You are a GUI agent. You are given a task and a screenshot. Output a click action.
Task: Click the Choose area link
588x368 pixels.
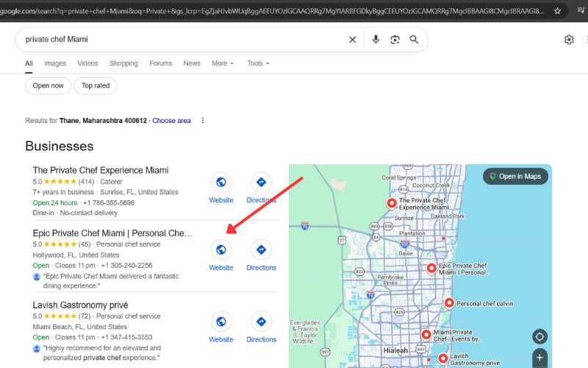click(171, 121)
